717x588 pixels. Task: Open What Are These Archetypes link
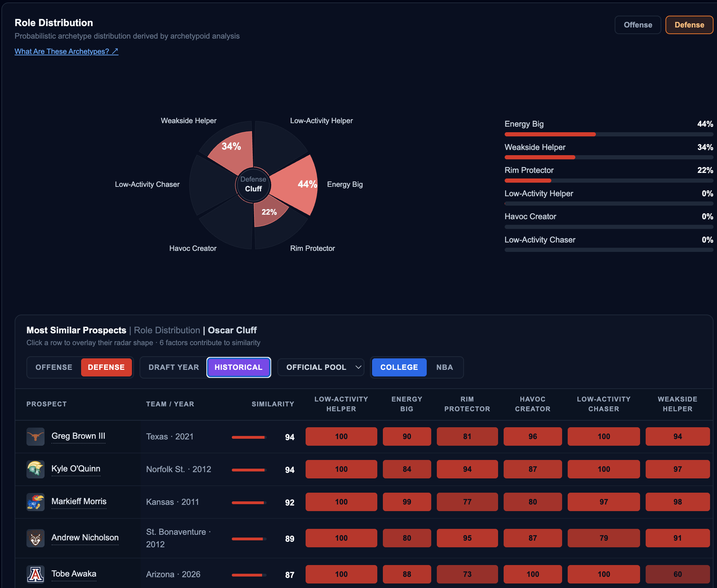click(x=66, y=51)
